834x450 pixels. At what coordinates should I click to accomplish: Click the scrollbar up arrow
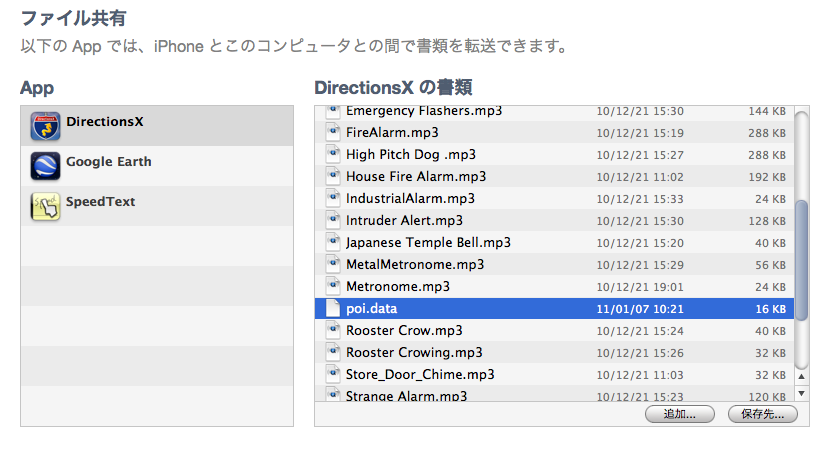tap(802, 377)
